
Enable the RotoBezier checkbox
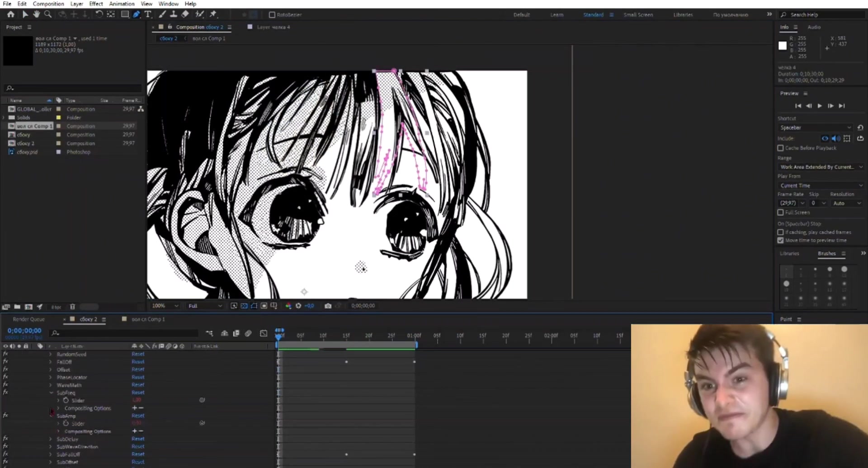272,15
